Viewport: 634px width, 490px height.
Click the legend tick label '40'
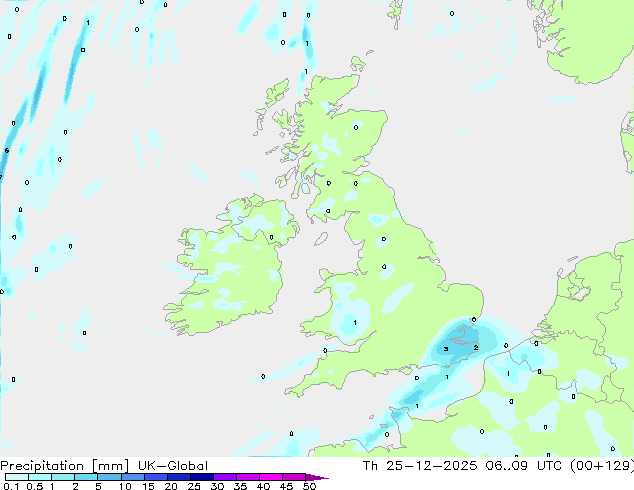[x=263, y=486]
